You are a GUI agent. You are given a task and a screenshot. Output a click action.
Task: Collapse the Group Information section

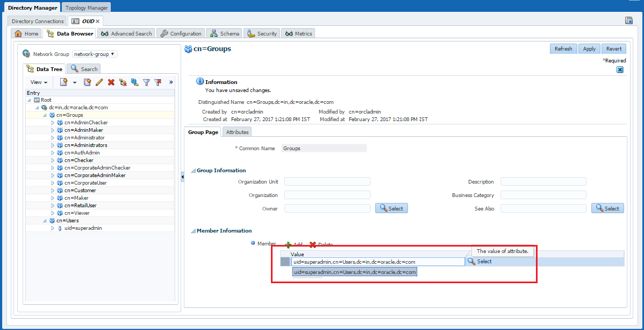[193, 170]
